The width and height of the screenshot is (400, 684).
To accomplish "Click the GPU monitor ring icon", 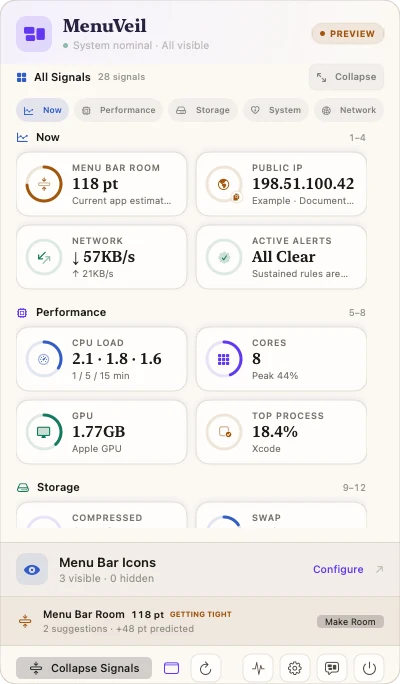I will click(x=44, y=432).
